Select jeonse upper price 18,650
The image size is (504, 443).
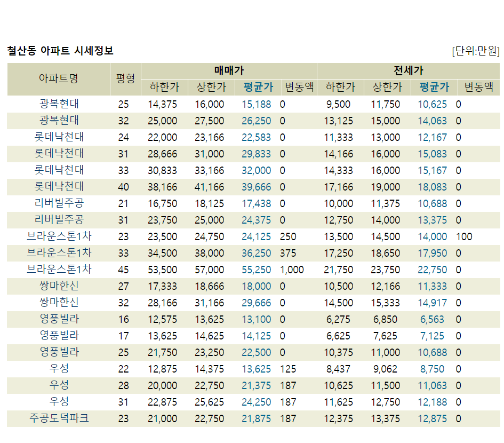[385, 253]
